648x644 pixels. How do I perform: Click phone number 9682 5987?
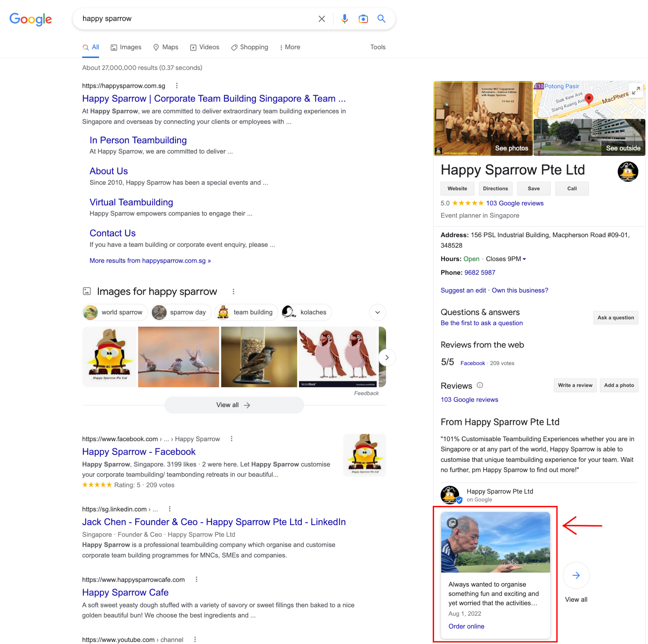pyautogui.click(x=480, y=273)
